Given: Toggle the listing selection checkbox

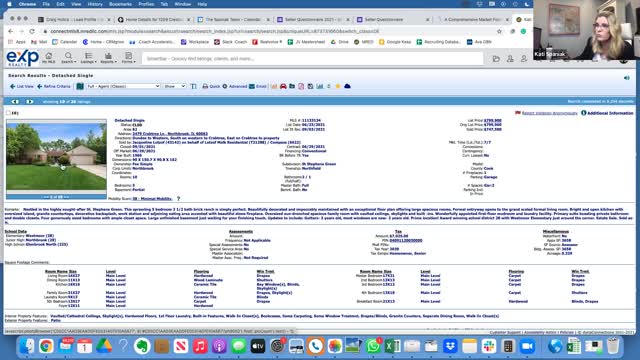Looking at the screenshot, I should (8, 113).
